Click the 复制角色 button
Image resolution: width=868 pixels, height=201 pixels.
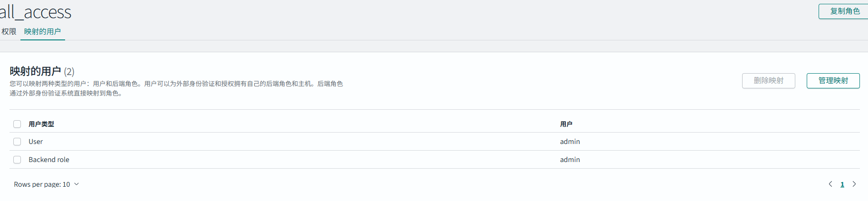pos(844,11)
